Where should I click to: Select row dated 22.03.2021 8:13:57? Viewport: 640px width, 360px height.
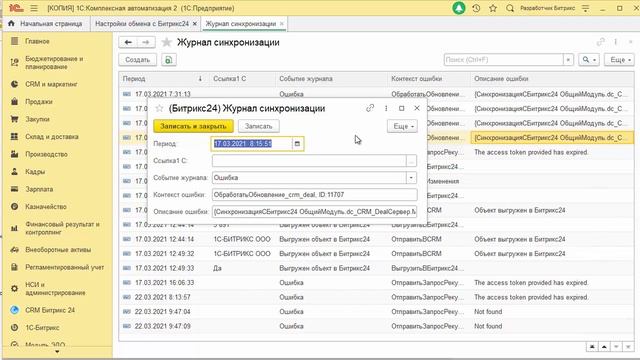tap(376, 297)
